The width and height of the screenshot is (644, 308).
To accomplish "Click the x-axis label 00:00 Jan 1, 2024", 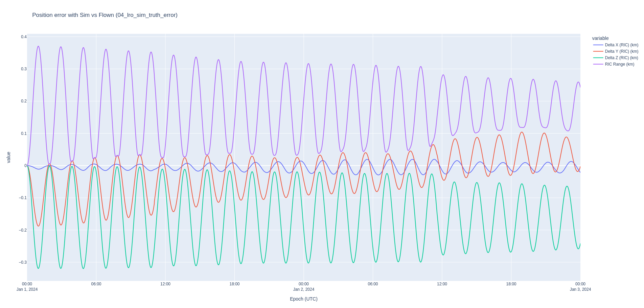I will point(27,287).
